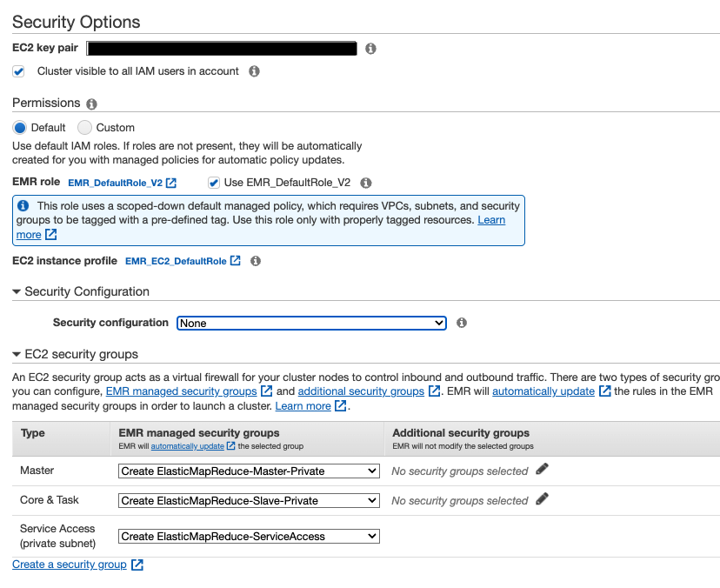
Task: Click info icon beside EC2 instance profile
Action: click(x=256, y=261)
